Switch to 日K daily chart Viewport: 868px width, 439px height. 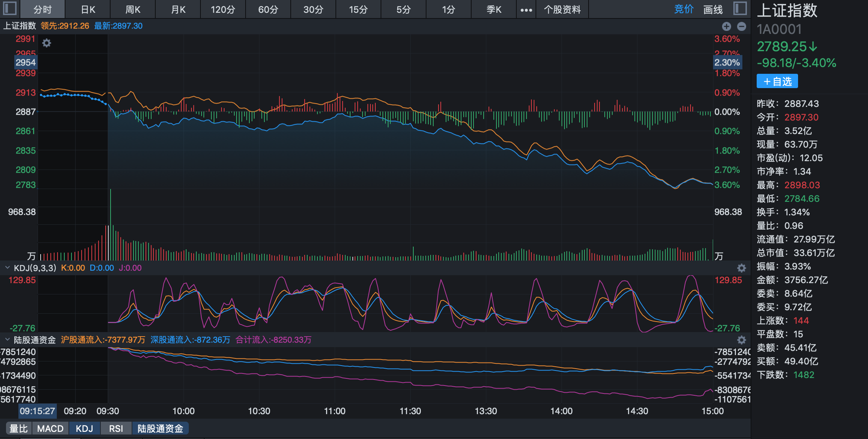pyautogui.click(x=88, y=9)
